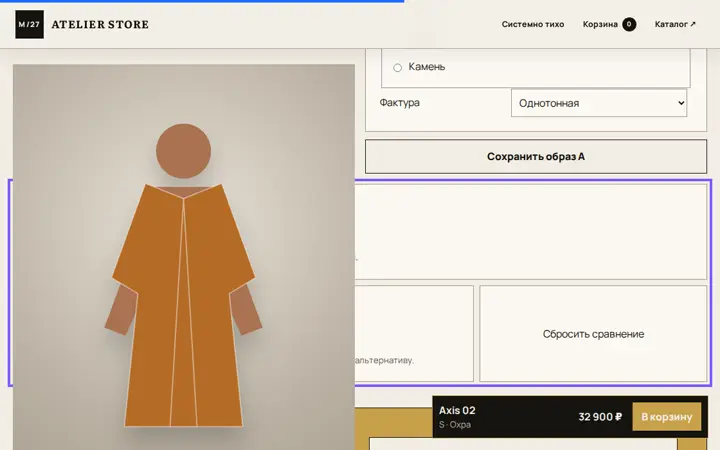Open the Atelier Store home link
Screen dimensions: 720x450
click(82, 24)
